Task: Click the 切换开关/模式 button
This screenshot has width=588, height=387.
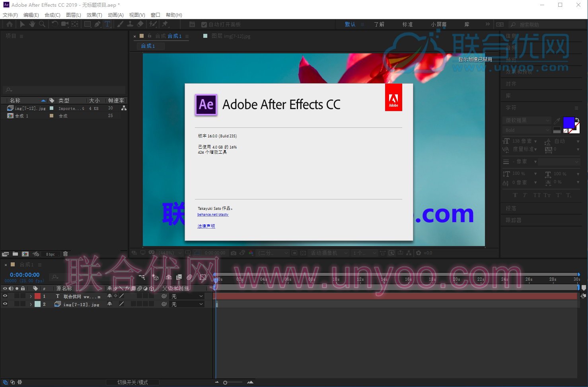Action: (x=132, y=382)
